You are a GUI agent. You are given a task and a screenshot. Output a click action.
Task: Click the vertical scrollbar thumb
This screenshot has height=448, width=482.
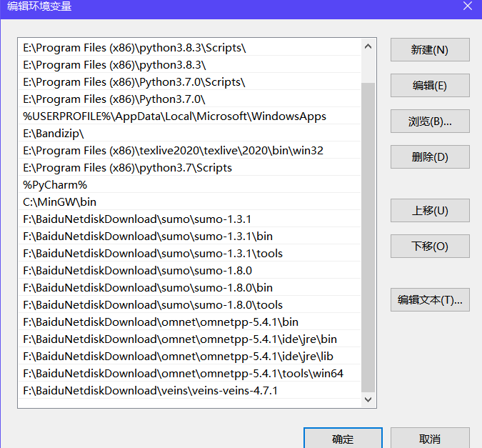pyautogui.click(x=368, y=237)
